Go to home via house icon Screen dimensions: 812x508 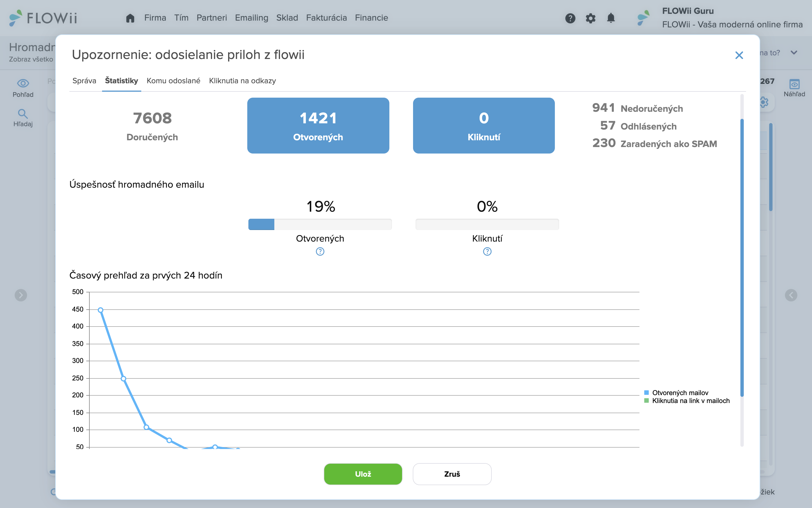click(130, 18)
